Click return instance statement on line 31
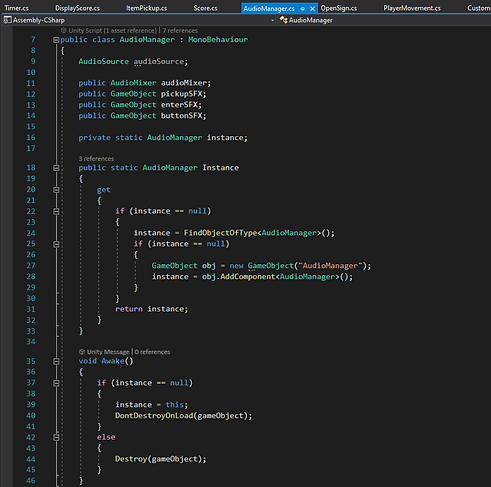 (x=152, y=309)
